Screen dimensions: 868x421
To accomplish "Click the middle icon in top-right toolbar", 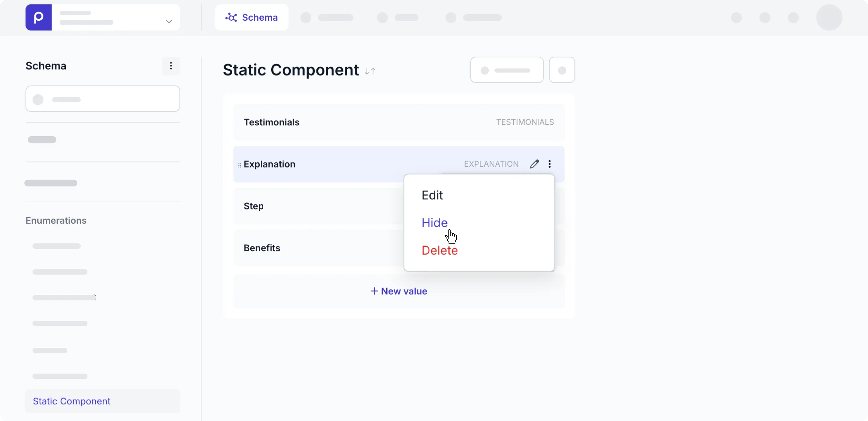I will tap(765, 17).
